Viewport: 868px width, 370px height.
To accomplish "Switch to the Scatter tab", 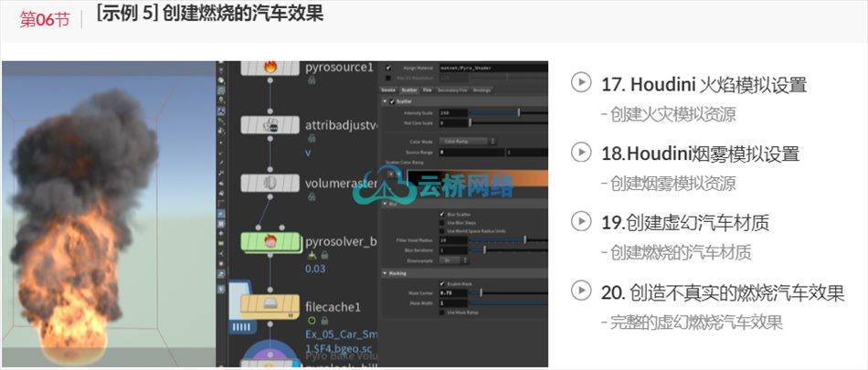I will pyautogui.click(x=409, y=90).
